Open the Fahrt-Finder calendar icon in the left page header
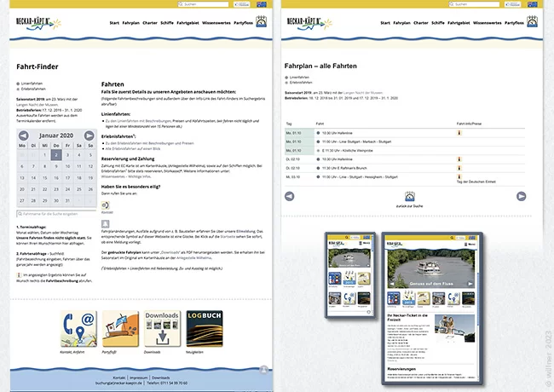 click(261, 21)
